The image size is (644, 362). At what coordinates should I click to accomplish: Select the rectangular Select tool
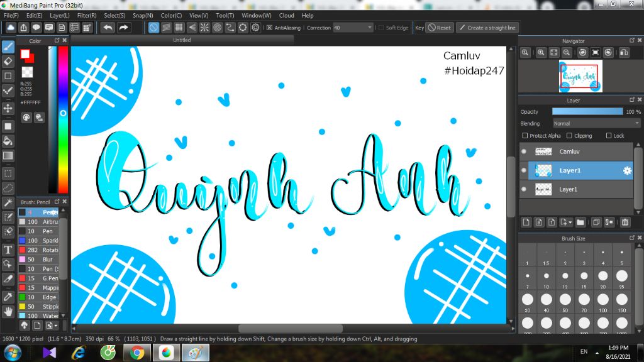pos(8,173)
